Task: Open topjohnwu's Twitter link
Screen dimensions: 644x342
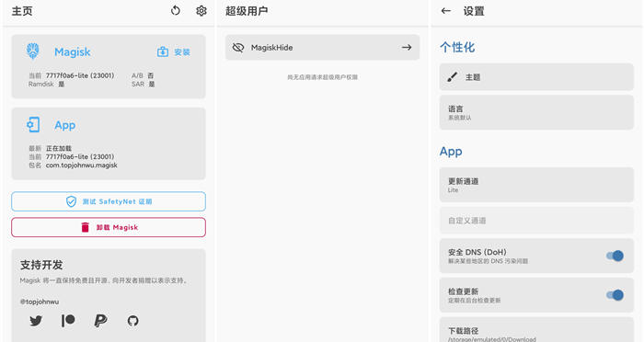Action: [x=36, y=321]
